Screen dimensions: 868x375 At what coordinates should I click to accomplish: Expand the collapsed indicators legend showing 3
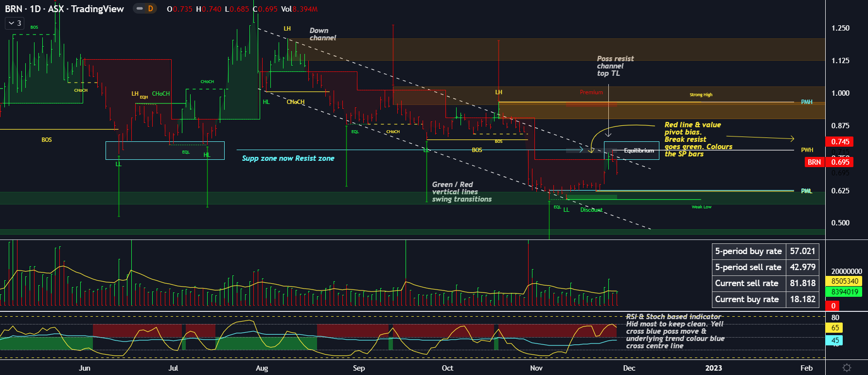(x=15, y=23)
